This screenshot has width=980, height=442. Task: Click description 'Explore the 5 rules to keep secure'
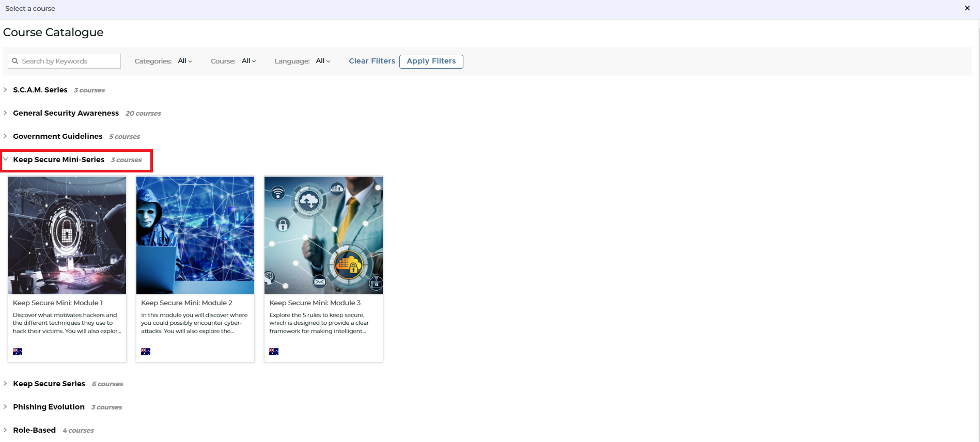point(319,323)
